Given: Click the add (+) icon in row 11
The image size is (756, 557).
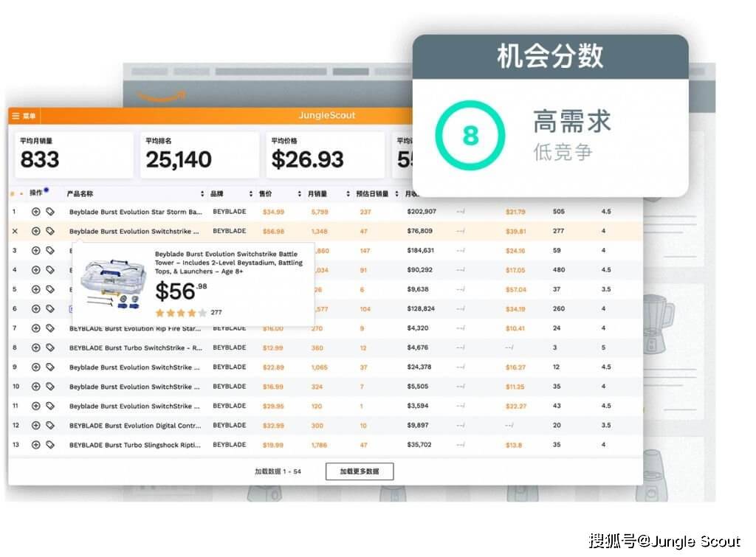Looking at the screenshot, I should [x=35, y=406].
